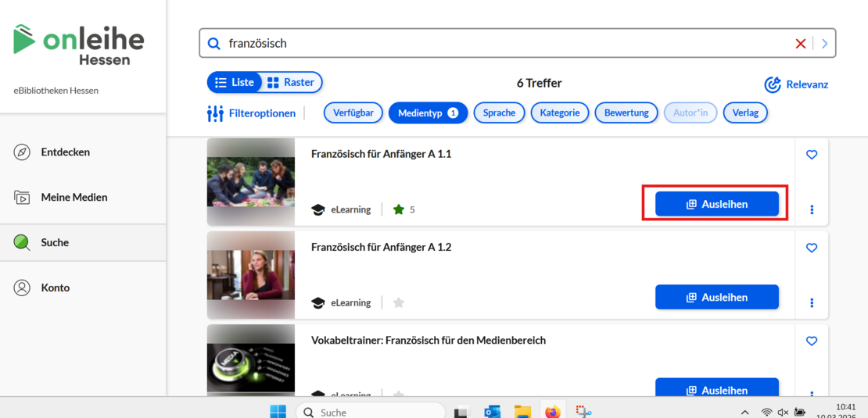The height and width of the screenshot is (418, 868).
Task: Switch to Raster view
Action: [291, 82]
